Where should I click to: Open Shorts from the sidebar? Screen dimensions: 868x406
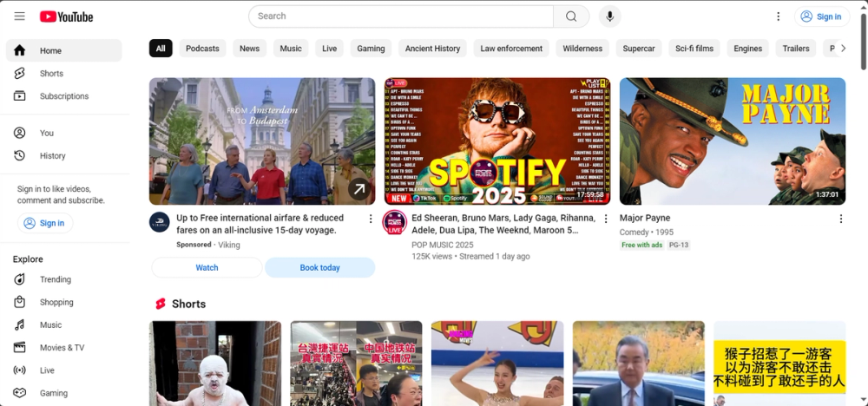(x=63, y=73)
